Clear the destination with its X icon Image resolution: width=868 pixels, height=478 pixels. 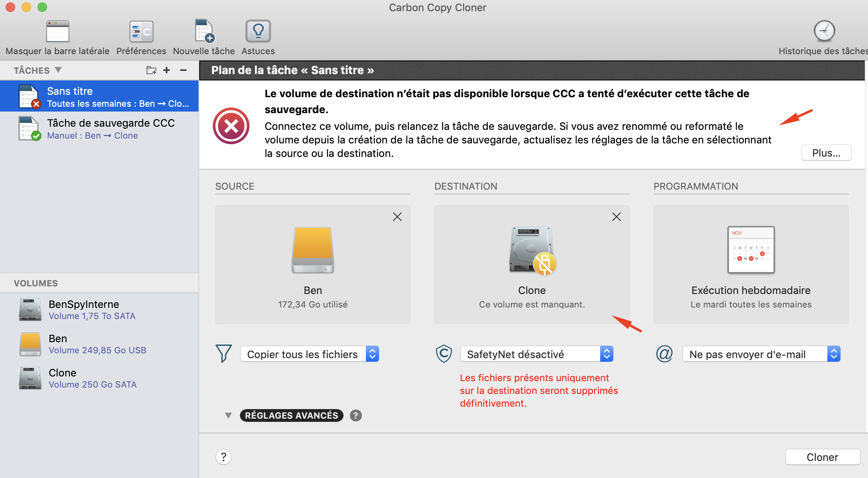pos(617,217)
